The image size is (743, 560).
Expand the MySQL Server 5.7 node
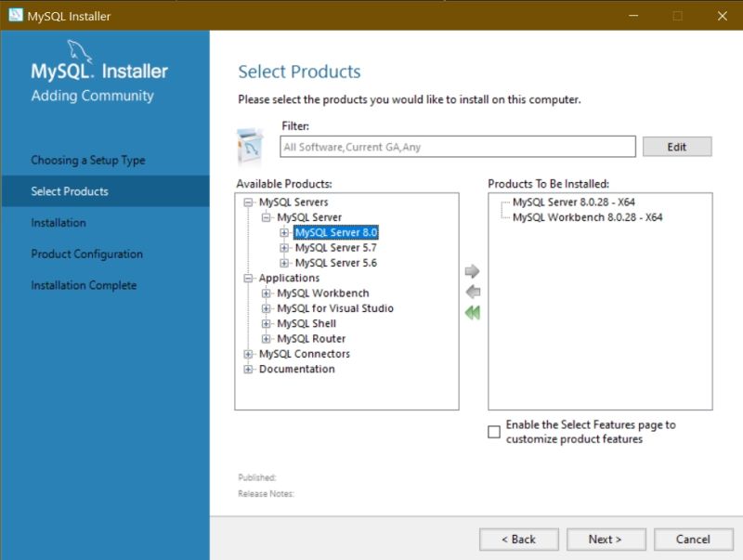[284, 248]
